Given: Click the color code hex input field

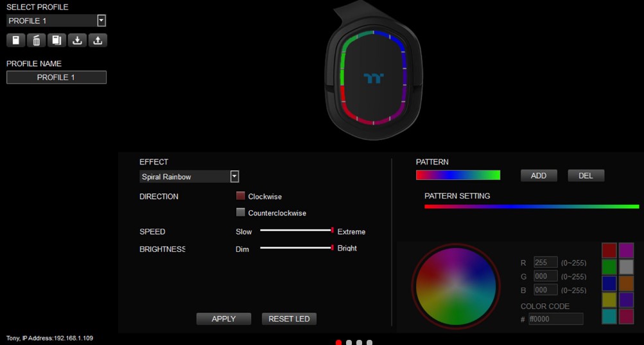Looking at the screenshot, I should point(555,319).
